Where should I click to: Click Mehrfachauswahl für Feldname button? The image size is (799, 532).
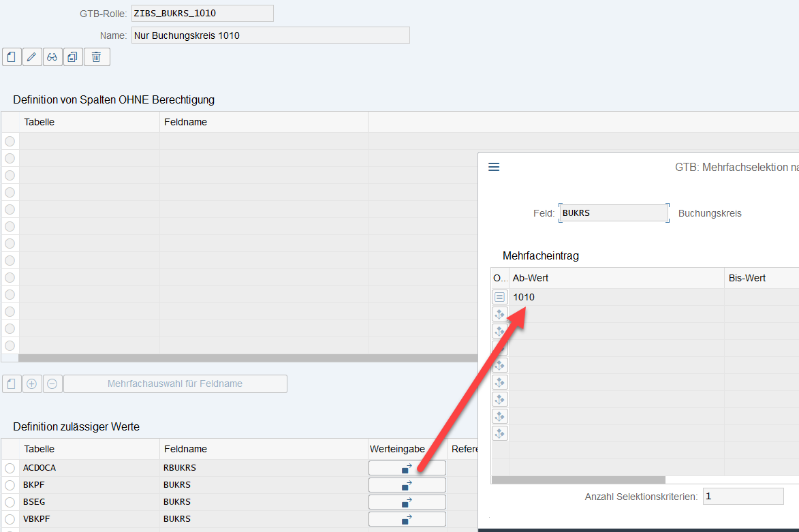pyautogui.click(x=175, y=384)
